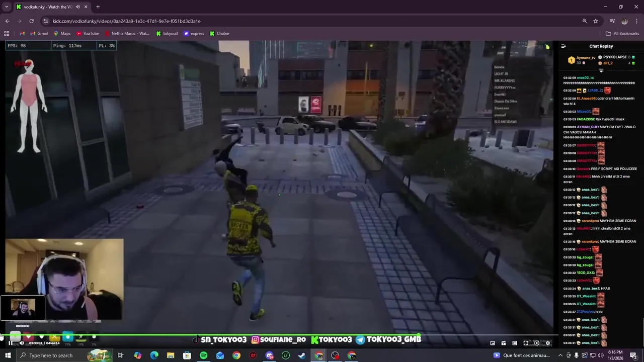Open Gmail bookmark
The height and width of the screenshot is (362, 644).
(x=39, y=34)
